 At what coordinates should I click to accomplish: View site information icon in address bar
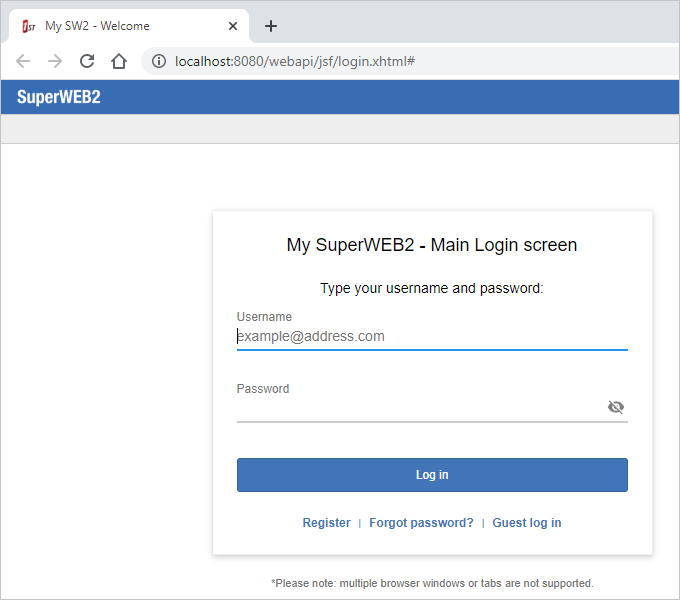pos(158,61)
